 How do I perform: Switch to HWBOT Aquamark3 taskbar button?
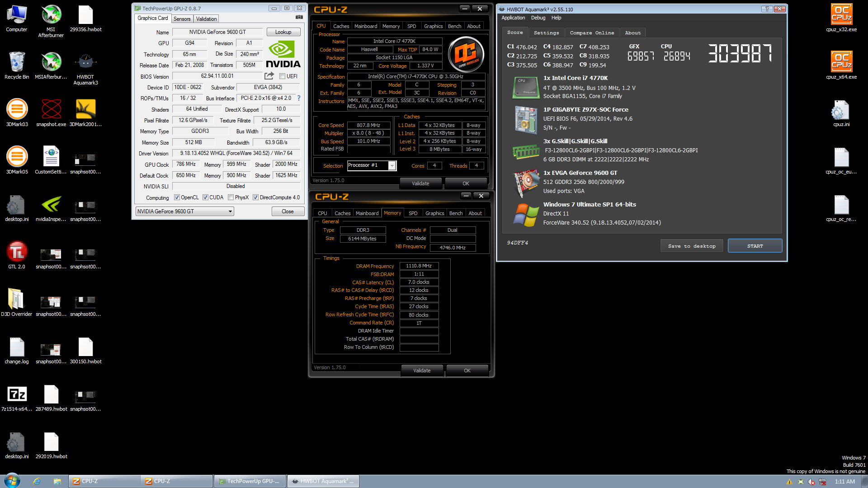click(x=323, y=481)
